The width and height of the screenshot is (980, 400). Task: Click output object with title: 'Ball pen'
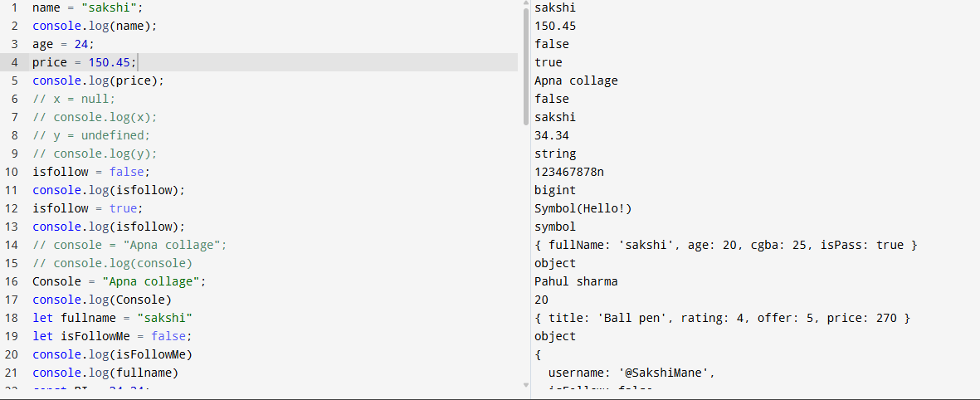coord(722,318)
